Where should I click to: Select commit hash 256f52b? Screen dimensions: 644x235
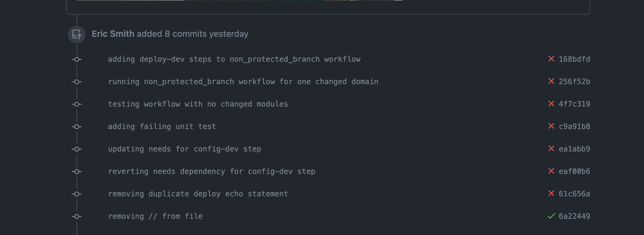574,82
